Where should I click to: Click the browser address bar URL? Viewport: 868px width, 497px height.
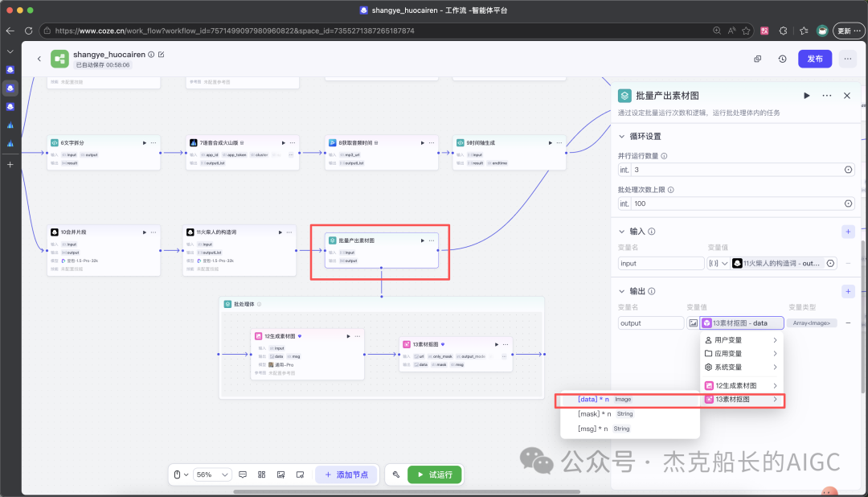tap(235, 31)
